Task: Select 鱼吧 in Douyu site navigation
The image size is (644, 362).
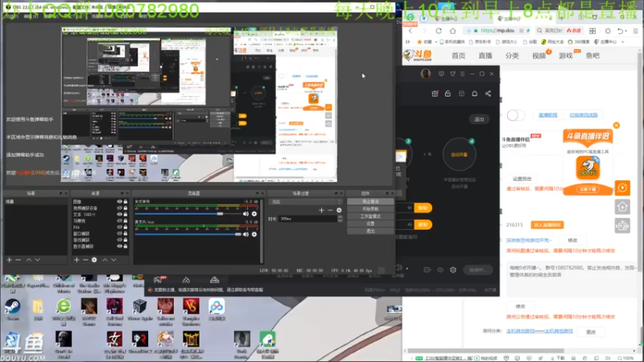Action: 592,56
